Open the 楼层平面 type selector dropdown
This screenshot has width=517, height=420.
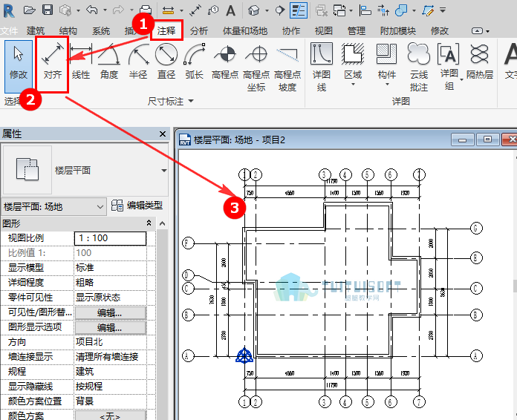(x=163, y=171)
